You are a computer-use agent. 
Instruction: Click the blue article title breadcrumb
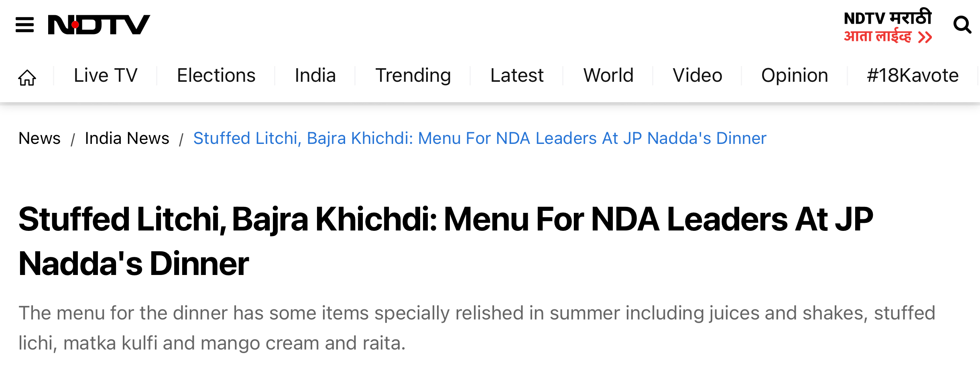click(x=480, y=138)
